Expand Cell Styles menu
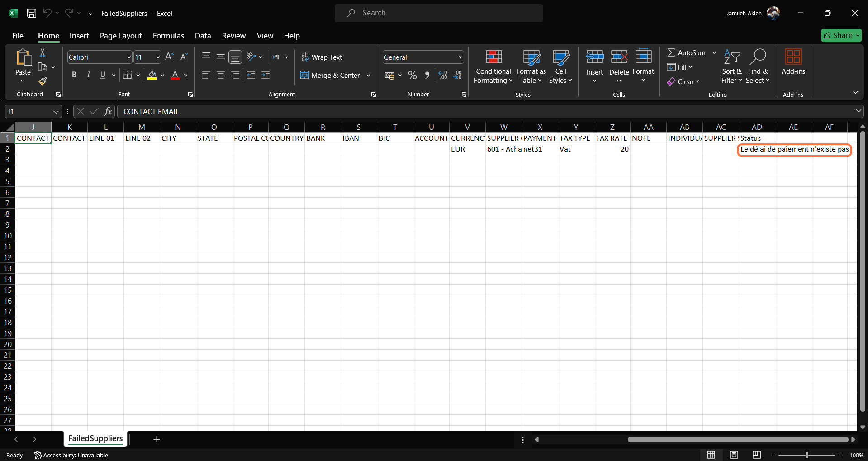 (561, 67)
